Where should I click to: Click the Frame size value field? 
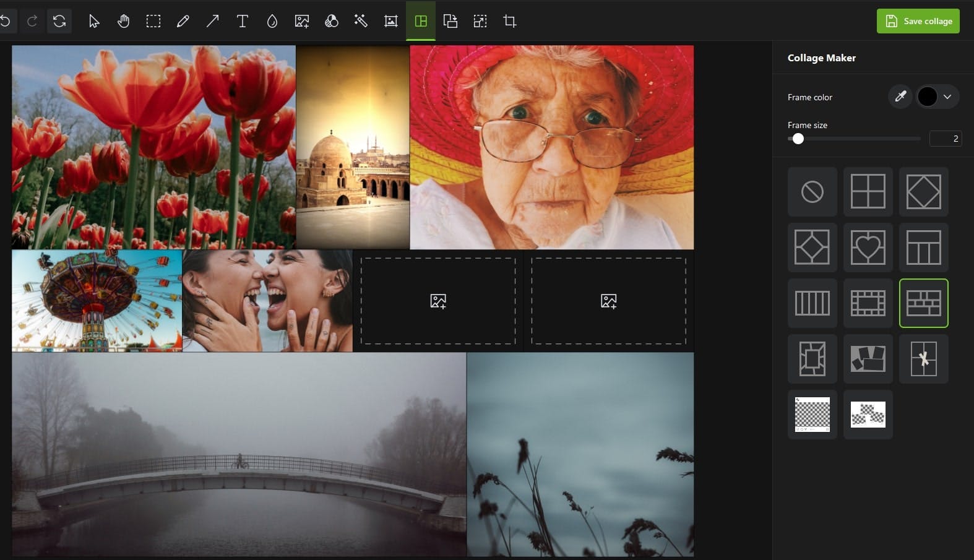pos(945,139)
